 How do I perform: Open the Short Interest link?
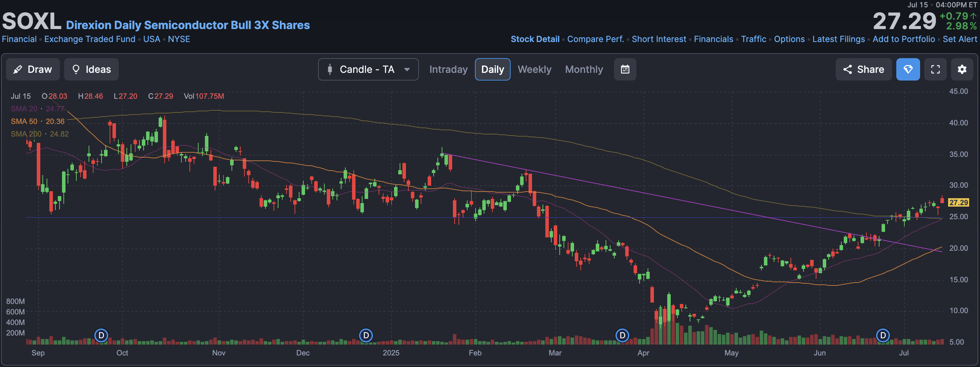659,39
